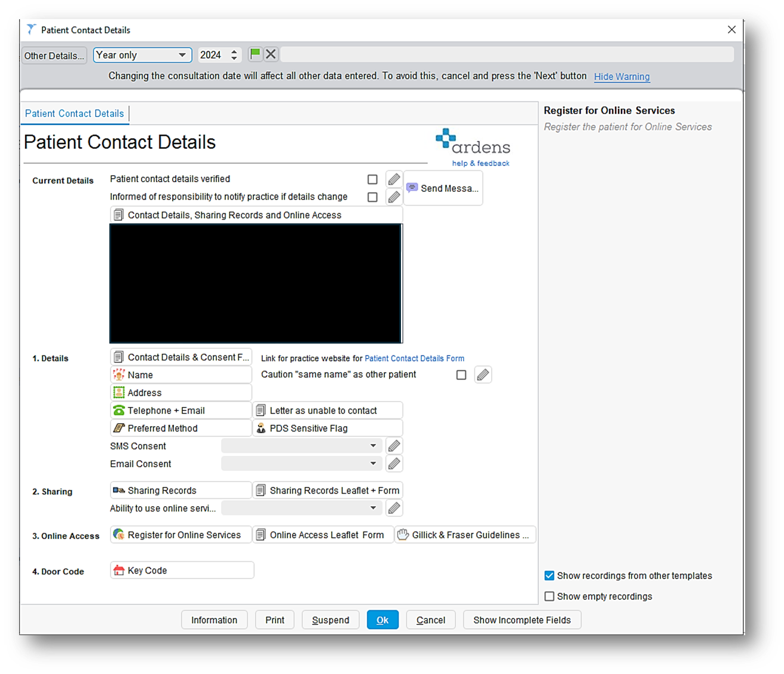The image size is (784, 674).
Task: Decrease the year 2024 with down arrow
Action: click(x=234, y=59)
